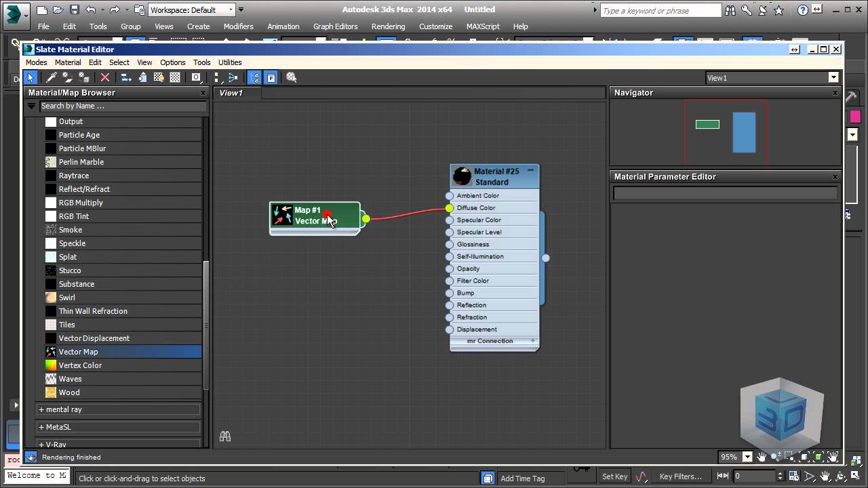Click the Search by Name field
868x488 pixels.
[122, 106]
